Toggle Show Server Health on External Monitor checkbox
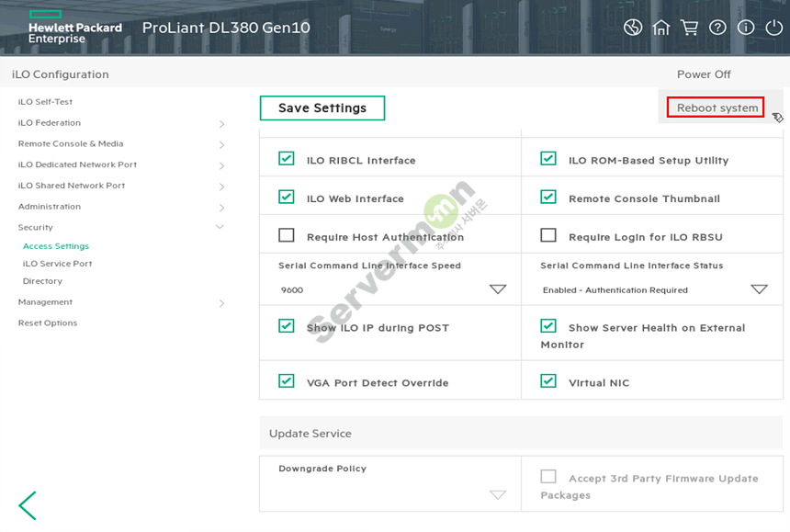This screenshot has height=532, width=790. point(548,326)
